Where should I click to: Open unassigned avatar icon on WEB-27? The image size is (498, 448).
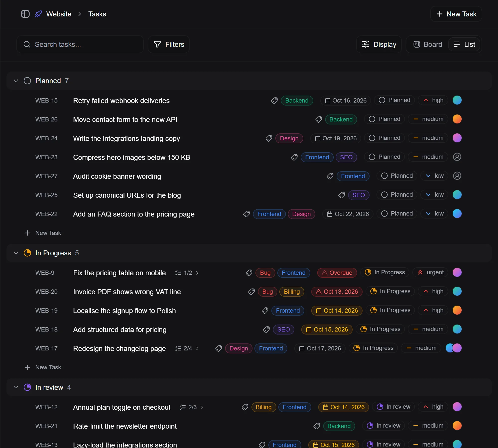coord(457,176)
